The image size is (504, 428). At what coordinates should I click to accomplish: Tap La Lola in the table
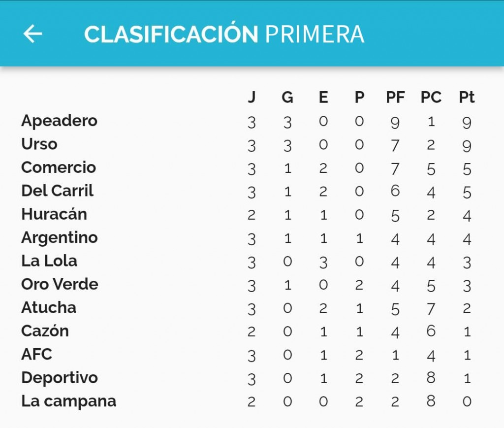tap(49, 261)
